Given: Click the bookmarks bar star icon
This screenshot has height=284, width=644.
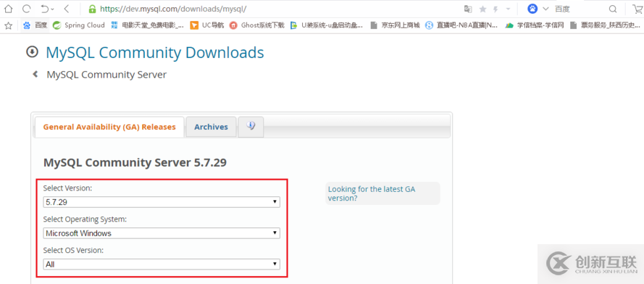Looking at the screenshot, I should tap(8, 25).
